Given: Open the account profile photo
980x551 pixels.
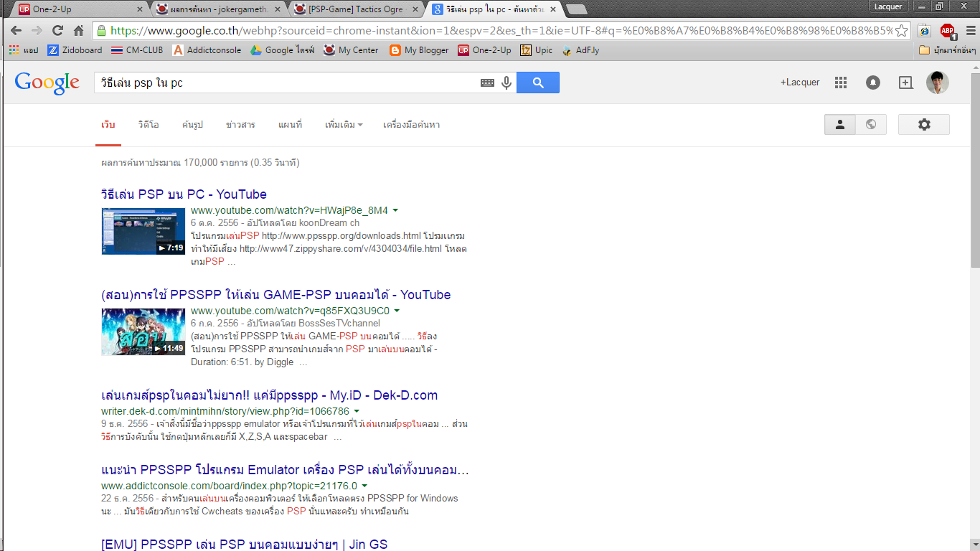Looking at the screenshot, I should (938, 83).
